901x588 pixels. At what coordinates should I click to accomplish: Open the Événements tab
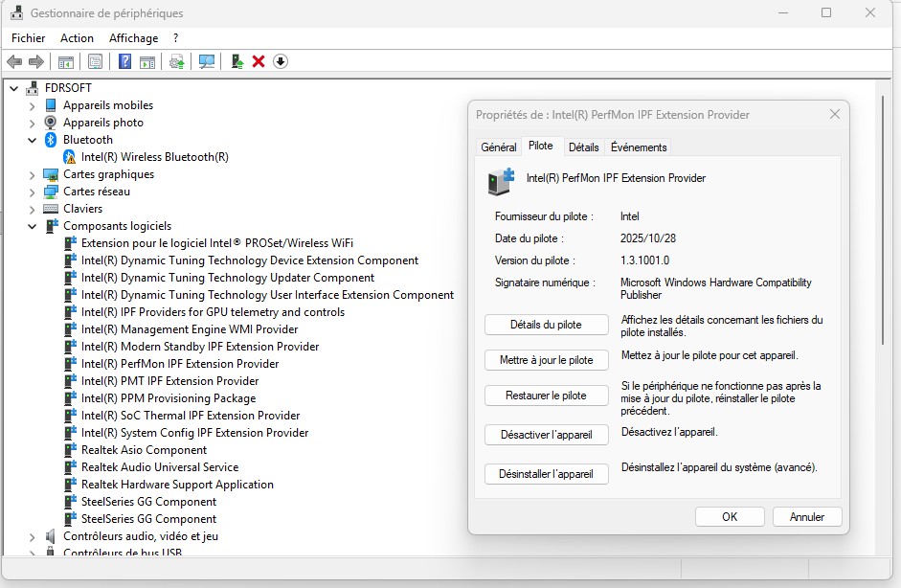click(x=639, y=147)
